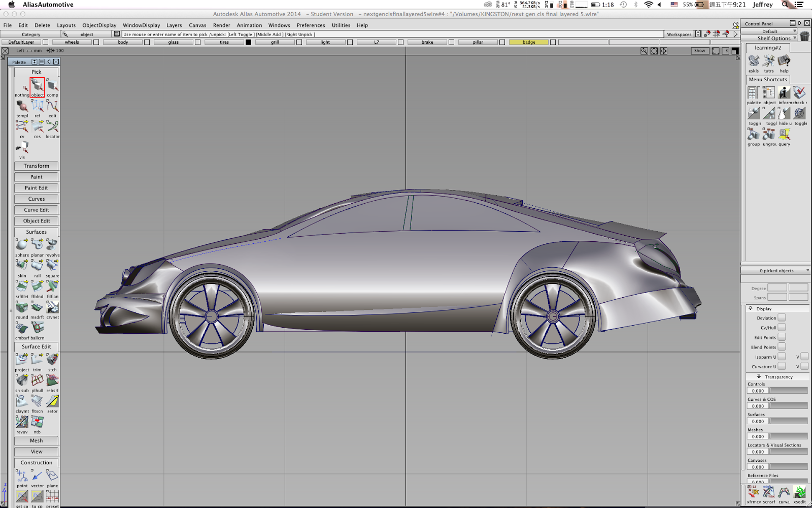Select the revolve tool in Surfaces palette
Image resolution: width=812 pixels, height=508 pixels.
point(51,244)
